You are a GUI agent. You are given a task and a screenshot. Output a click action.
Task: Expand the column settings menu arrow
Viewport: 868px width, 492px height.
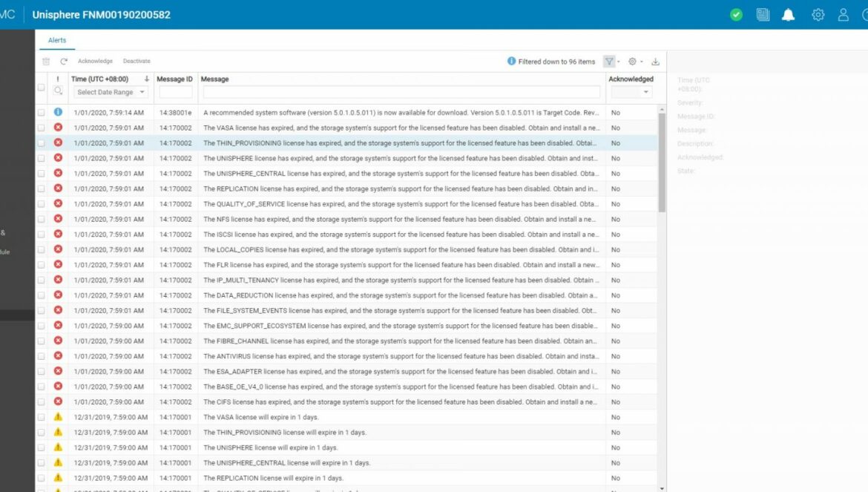point(642,62)
